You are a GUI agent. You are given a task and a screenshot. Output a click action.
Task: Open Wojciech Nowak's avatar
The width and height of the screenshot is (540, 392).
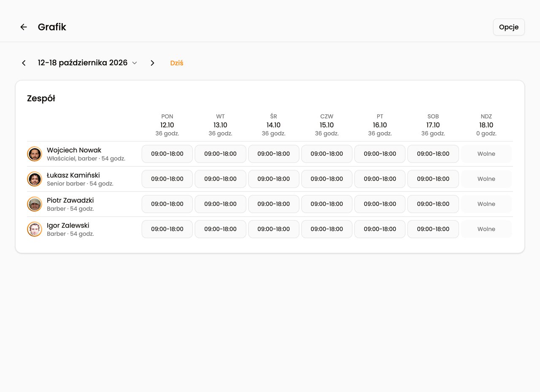coord(35,154)
